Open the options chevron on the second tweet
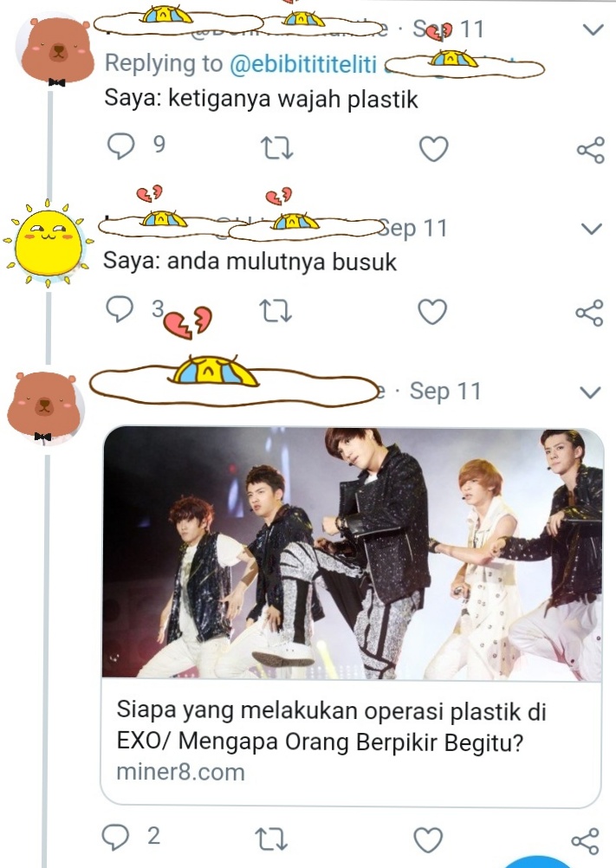616x868 pixels. (x=592, y=229)
